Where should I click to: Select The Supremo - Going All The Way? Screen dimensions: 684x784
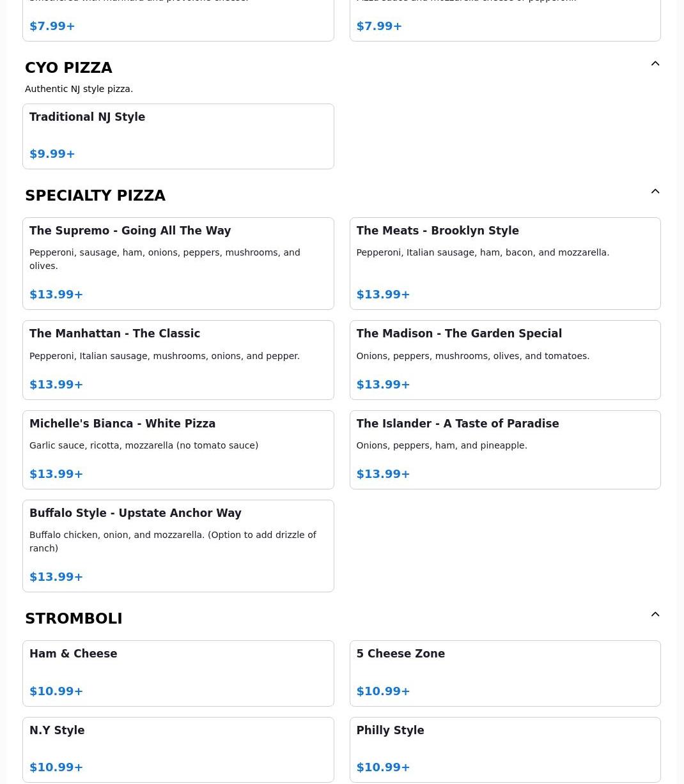(178, 264)
